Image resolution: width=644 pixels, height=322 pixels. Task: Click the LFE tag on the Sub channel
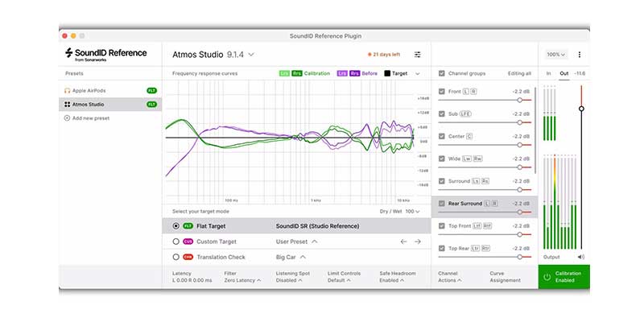click(465, 114)
